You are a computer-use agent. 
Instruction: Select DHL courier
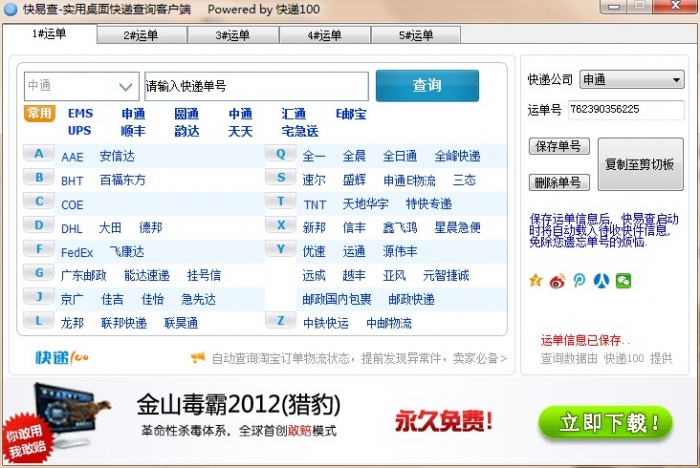click(71, 229)
